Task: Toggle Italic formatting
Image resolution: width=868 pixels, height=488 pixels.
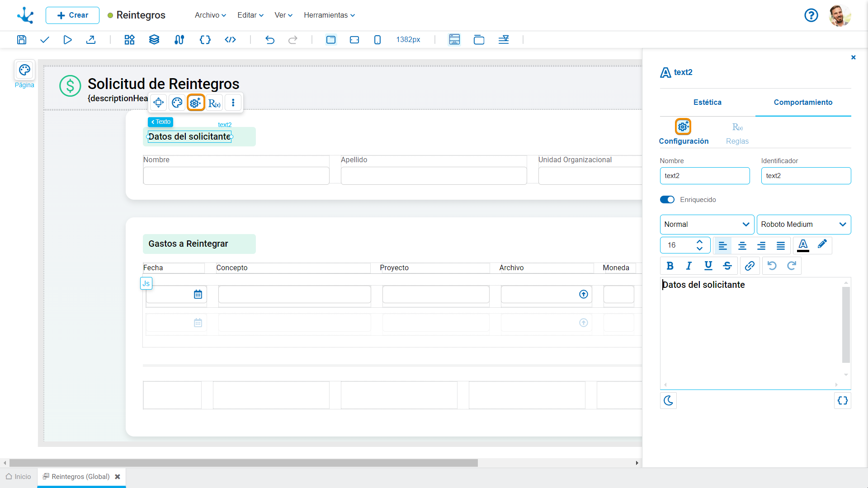Action: pos(689,266)
